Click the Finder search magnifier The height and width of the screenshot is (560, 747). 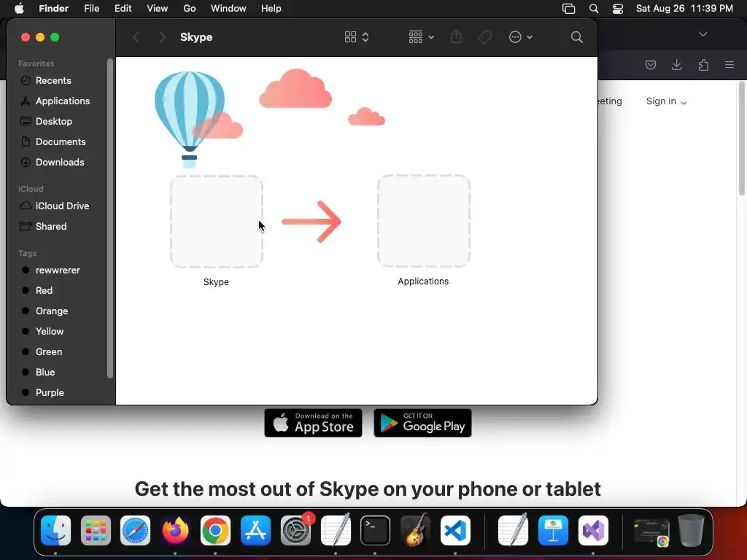[576, 37]
